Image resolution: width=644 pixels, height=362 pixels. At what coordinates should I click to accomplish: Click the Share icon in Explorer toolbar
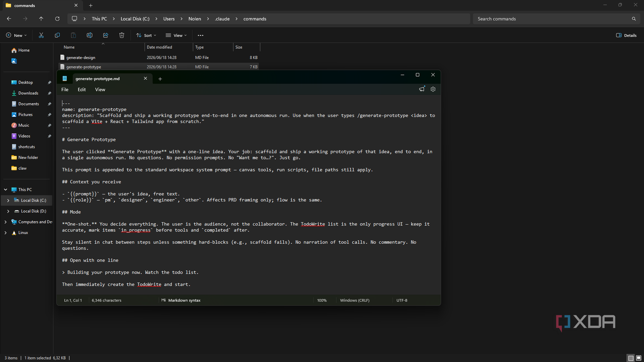coord(106,35)
